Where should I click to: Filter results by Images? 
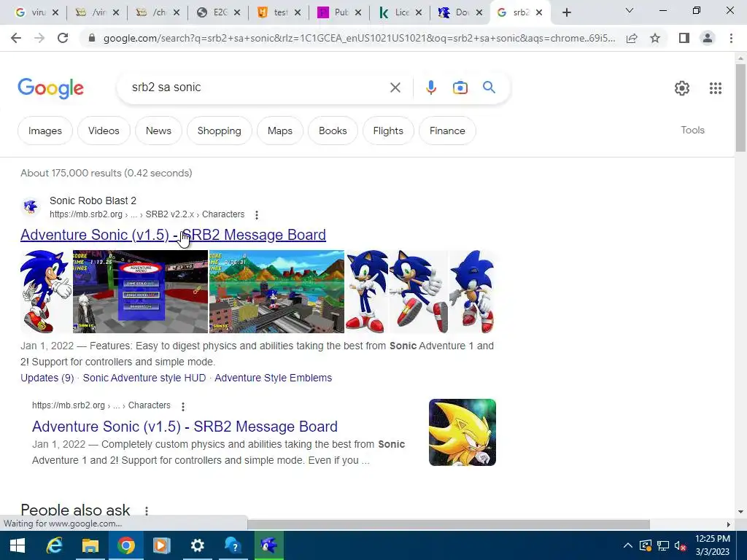tap(44, 131)
